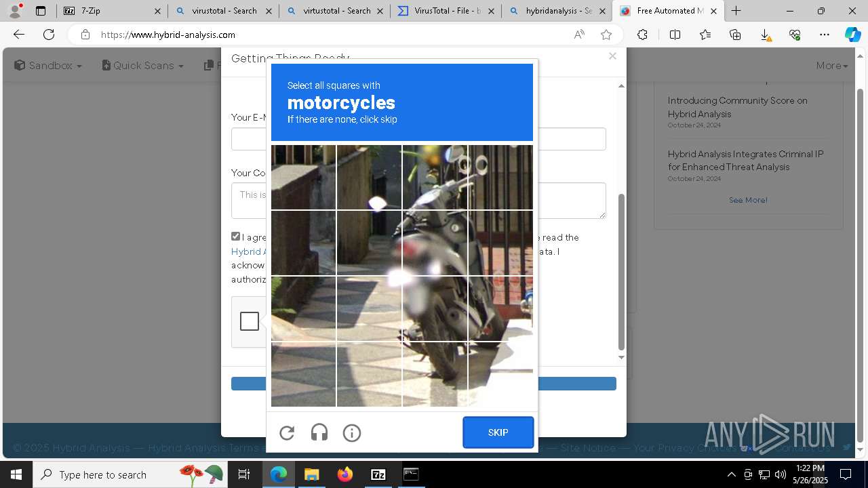Tick the hCaptcha checkbox in the form
The height and width of the screenshot is (488, 868).
coord(250,321)
